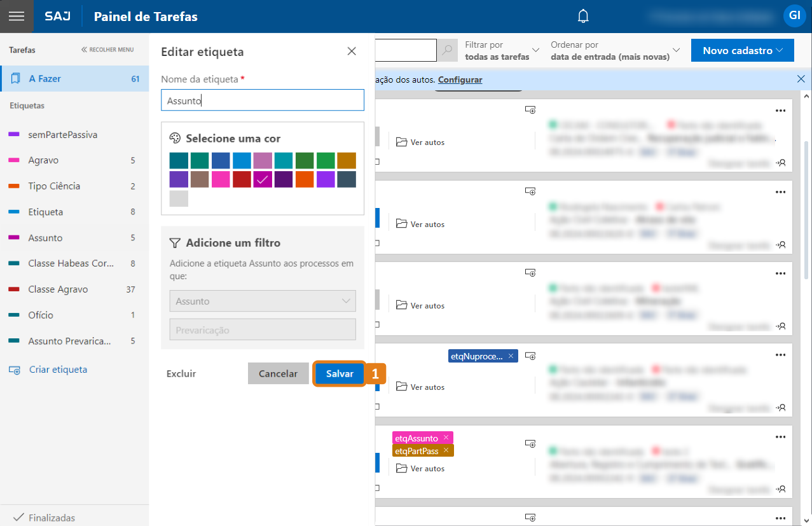Select the A Fazer task list

74,79
